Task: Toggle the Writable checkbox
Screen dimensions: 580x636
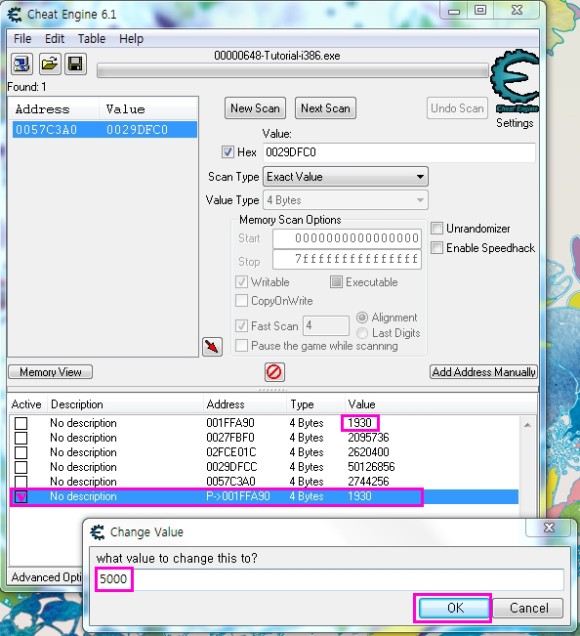Action: point(241,282)
